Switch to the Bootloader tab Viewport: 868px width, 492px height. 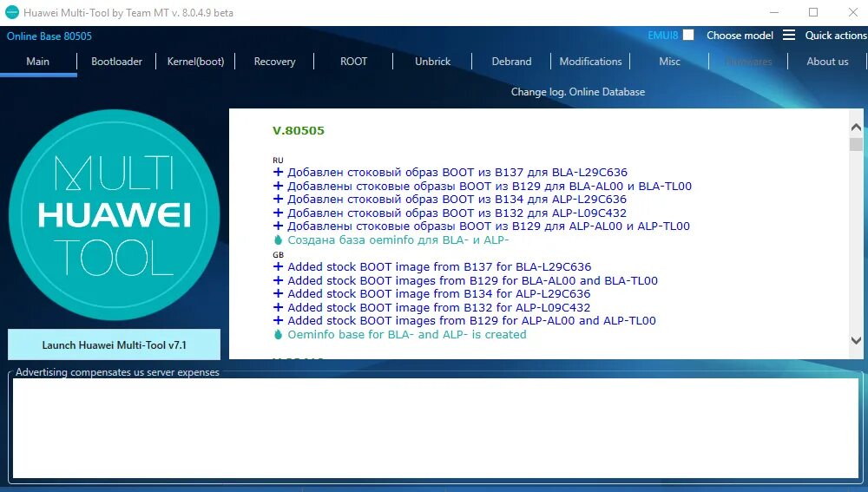coord(117,62)
